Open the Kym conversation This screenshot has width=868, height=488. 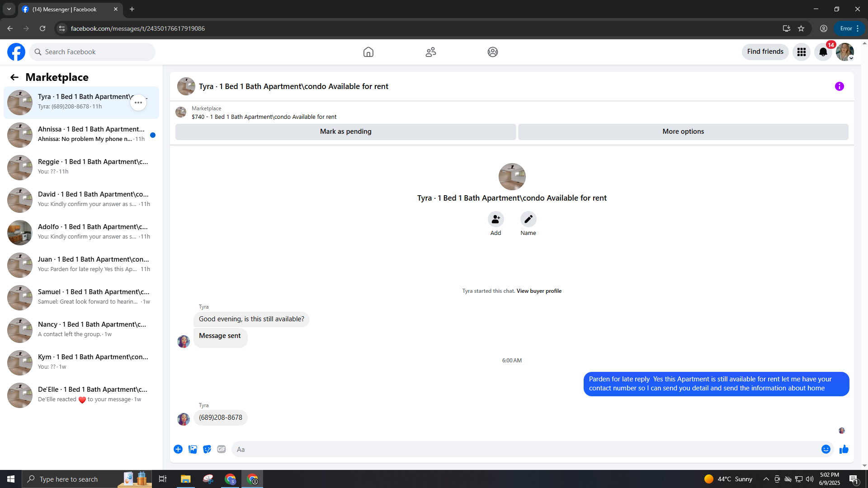pyautogui.click(x=81, y=362)
